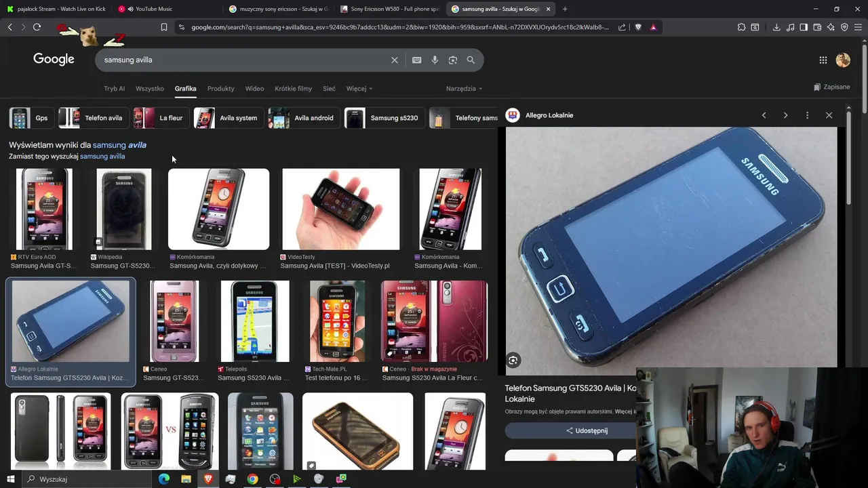Viewport: 868px width, 488px height.
Task: Share this page via address bar
Action: pos(622,27)
